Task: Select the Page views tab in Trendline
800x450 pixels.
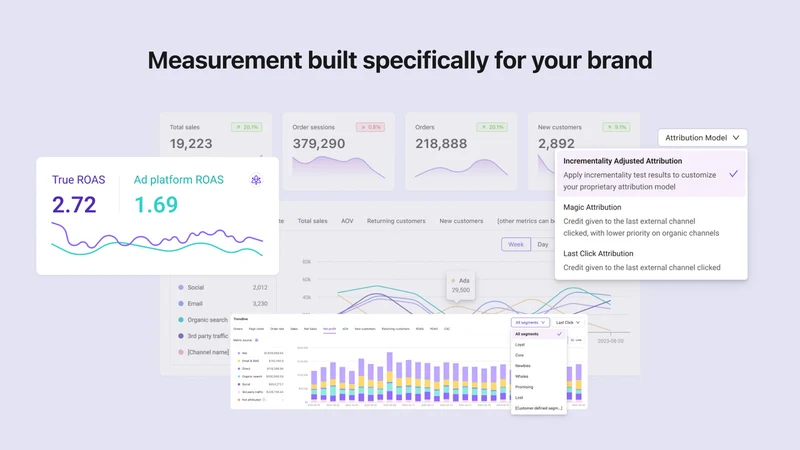Action: click(x=256, y=329)
